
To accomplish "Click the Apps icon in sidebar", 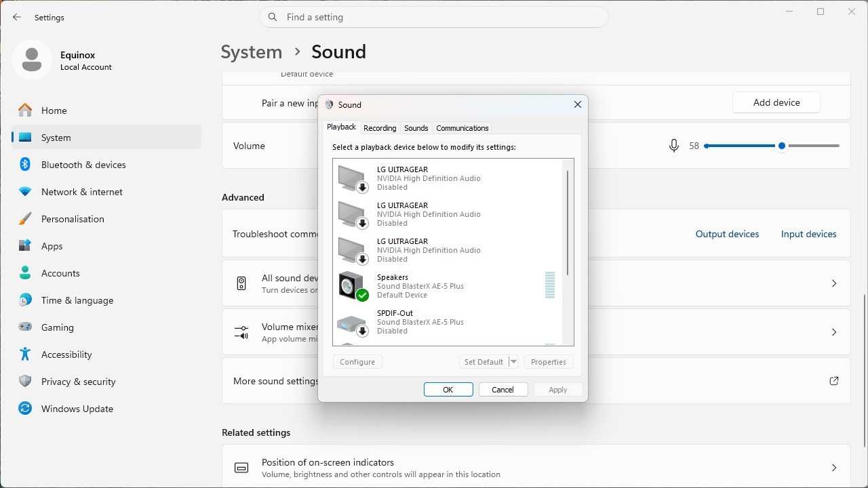I will [x=25, y=245].
